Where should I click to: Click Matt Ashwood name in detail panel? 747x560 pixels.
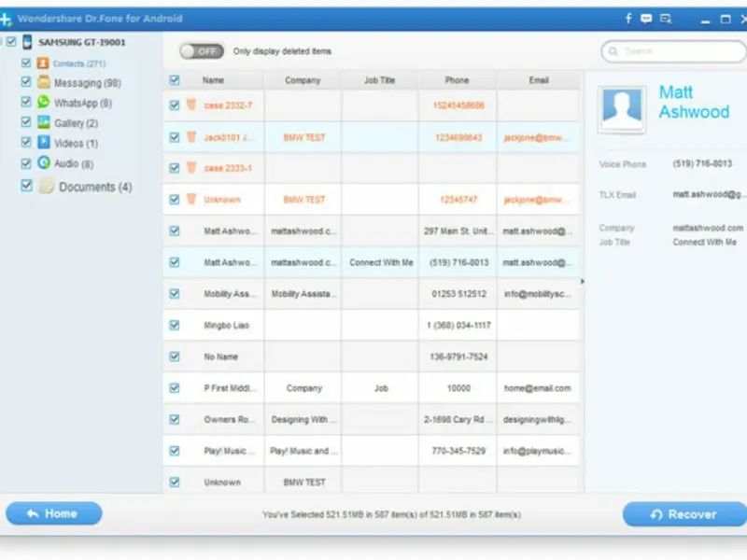(694, 102)
